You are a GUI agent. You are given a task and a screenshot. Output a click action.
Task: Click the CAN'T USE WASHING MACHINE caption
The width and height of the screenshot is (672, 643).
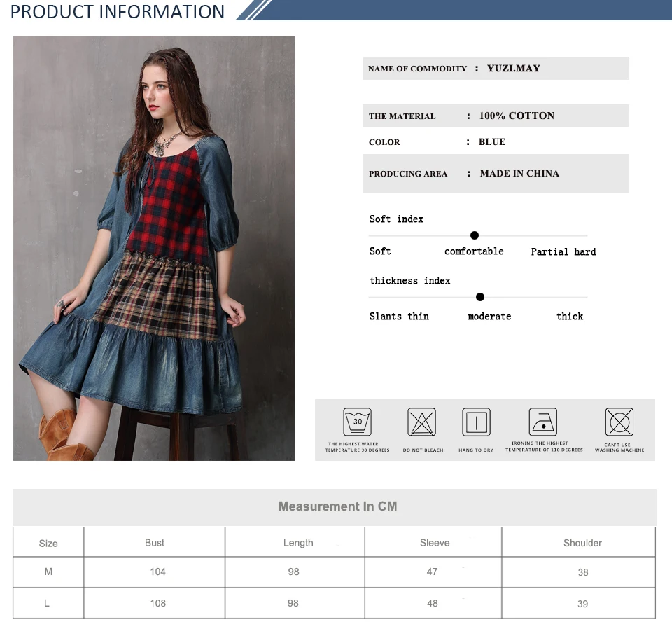pos(619,448)
